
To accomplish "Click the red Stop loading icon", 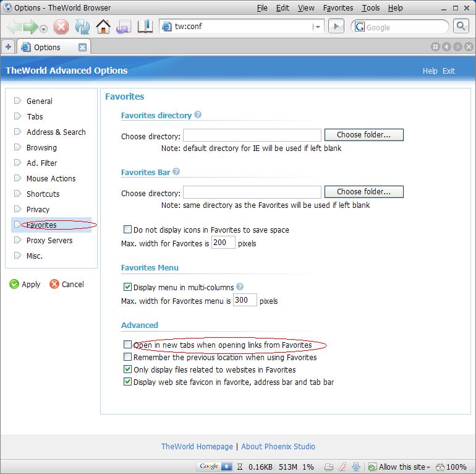I will tap(61, 27).
